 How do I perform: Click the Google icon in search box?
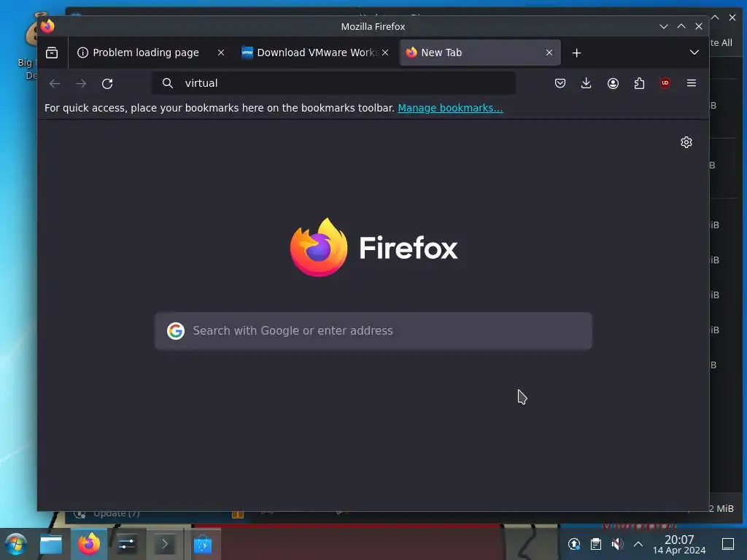point(176,331)
